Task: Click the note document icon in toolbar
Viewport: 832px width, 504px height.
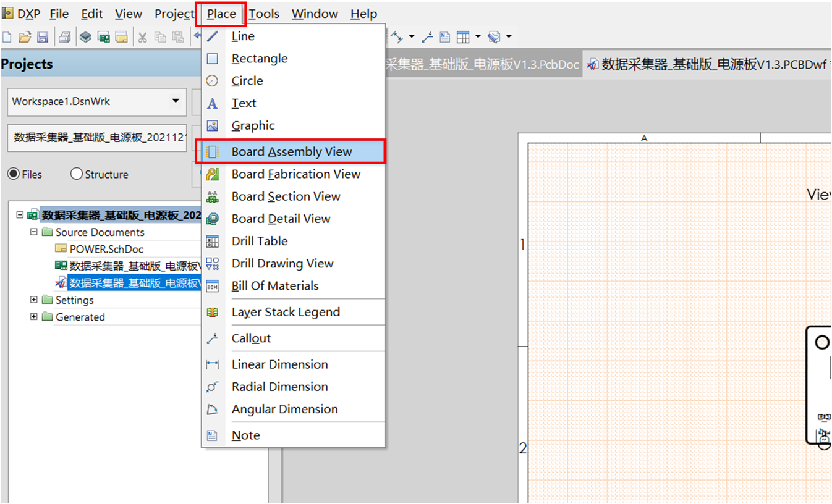Action: [x=444, y=38]
